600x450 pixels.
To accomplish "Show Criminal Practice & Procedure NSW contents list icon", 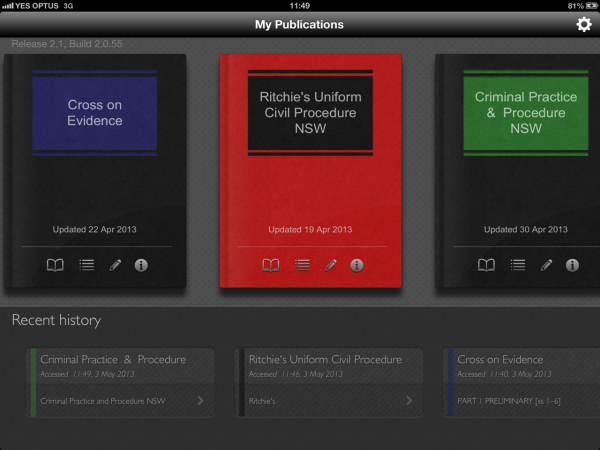I will click(518, 265).
